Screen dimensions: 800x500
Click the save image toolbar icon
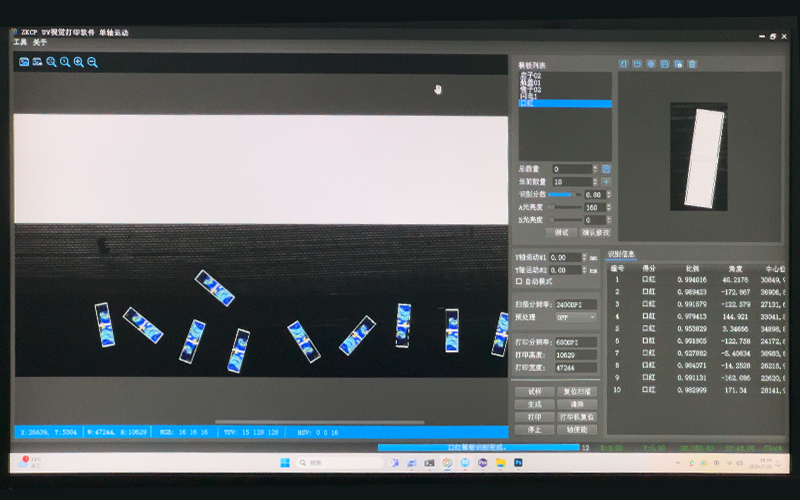coord(37,62)
